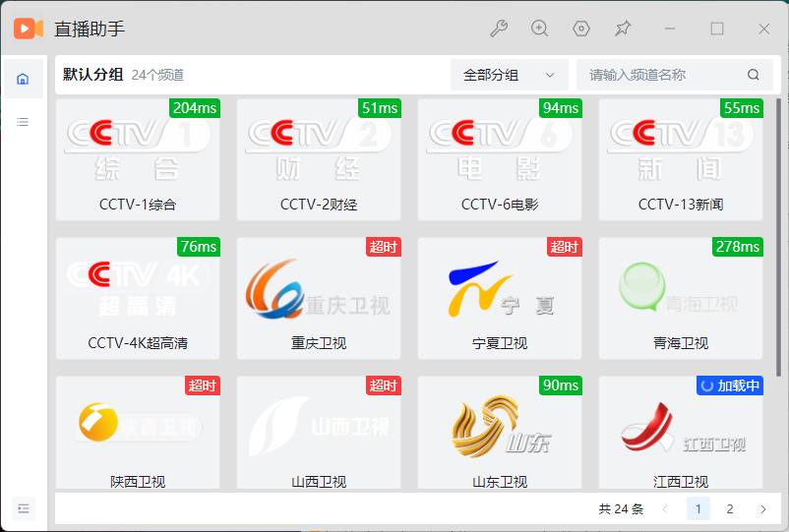This screenshot has width=789, height=532.
Task: Open the CCTV-2财经 channel card
Action: coord(319,159)
